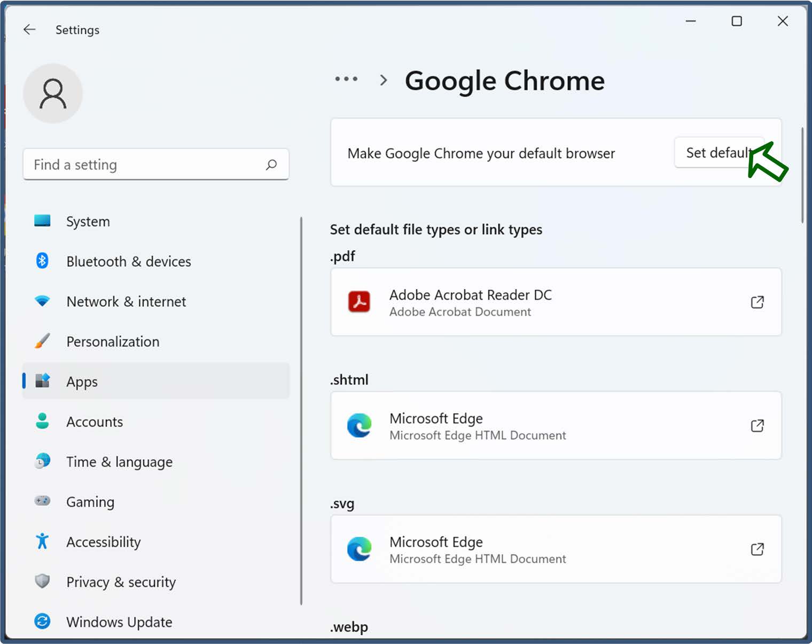
Task: Change .pdf default Adobe Acrobat Reader DC
Action: [x=556, y=302]
